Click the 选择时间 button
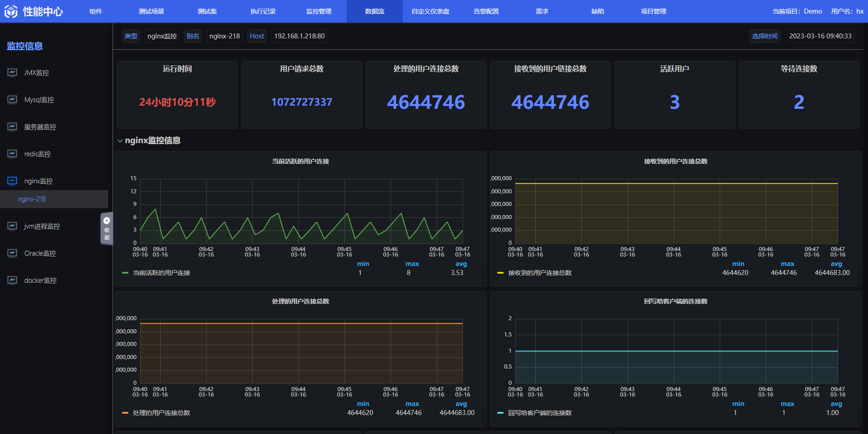Screen dimensions: 868x434 pos(764,36)
